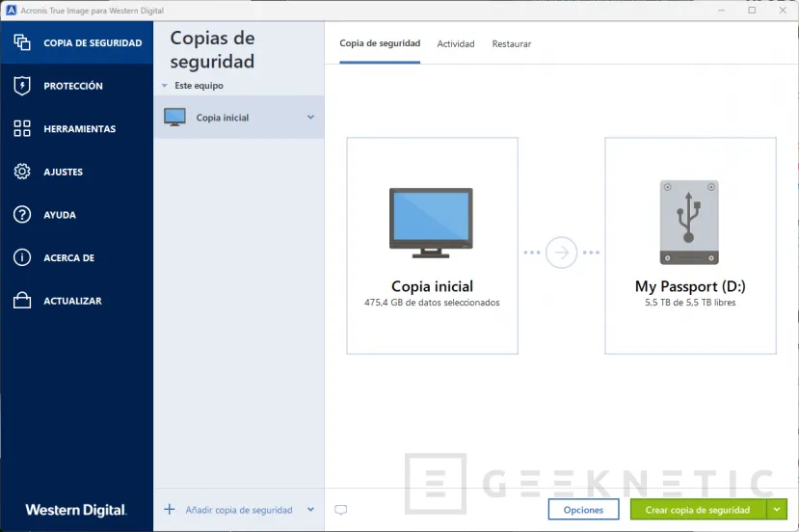This screenshot has width=799, height=532.
Task: Click the Acerca de info icon
Action: click(22, 257)
